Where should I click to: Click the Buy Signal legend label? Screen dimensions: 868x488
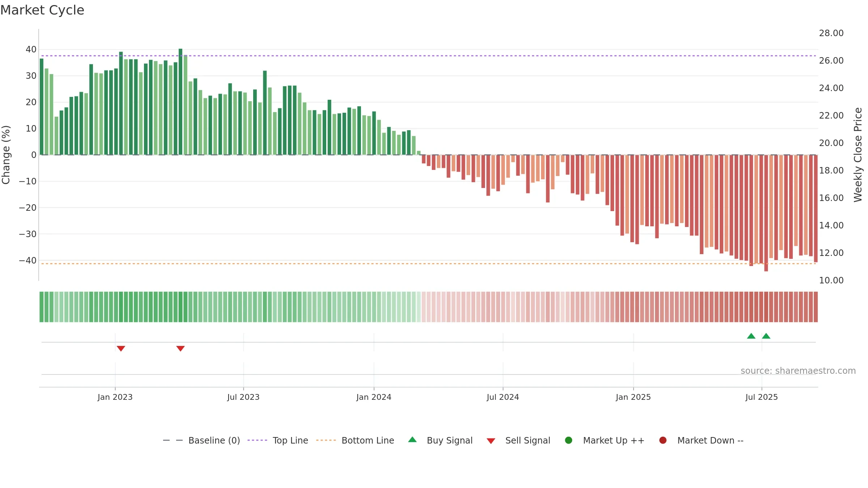[450, 440]
